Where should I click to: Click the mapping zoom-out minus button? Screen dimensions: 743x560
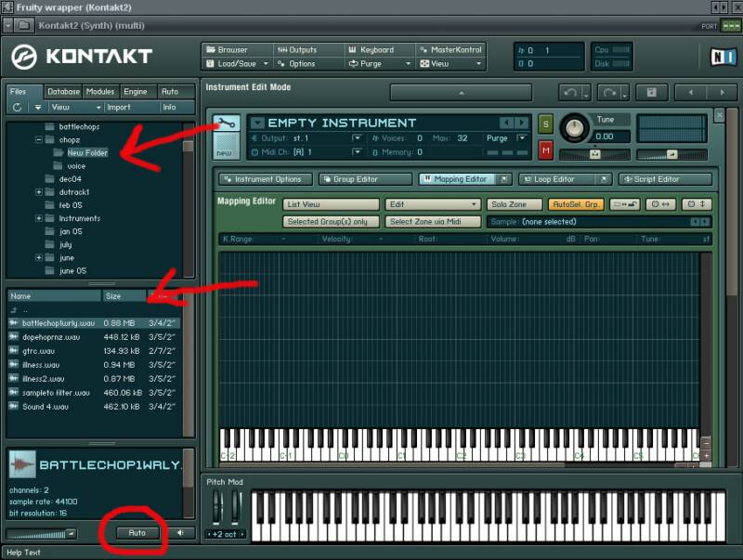(x=706, y=444)
